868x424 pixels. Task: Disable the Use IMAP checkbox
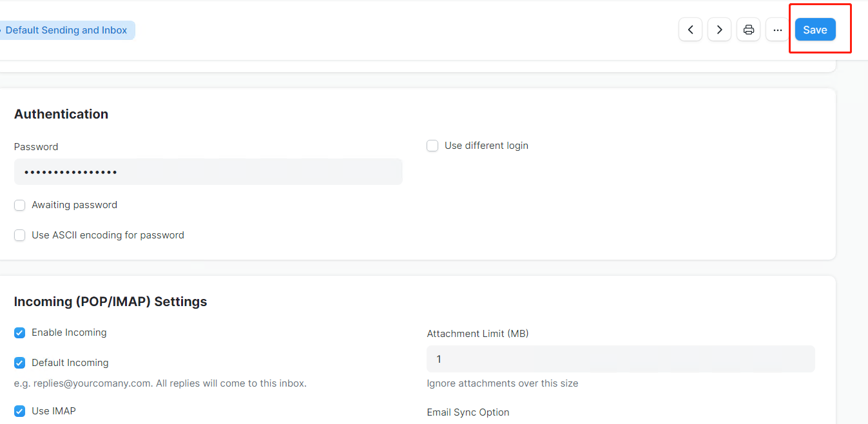point(20,410)
